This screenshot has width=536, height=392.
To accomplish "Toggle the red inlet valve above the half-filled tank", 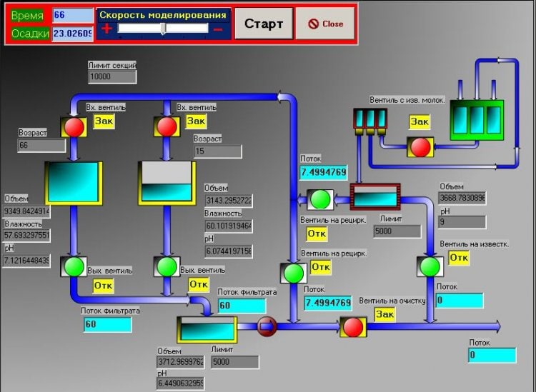I will [x=167, y=127].
